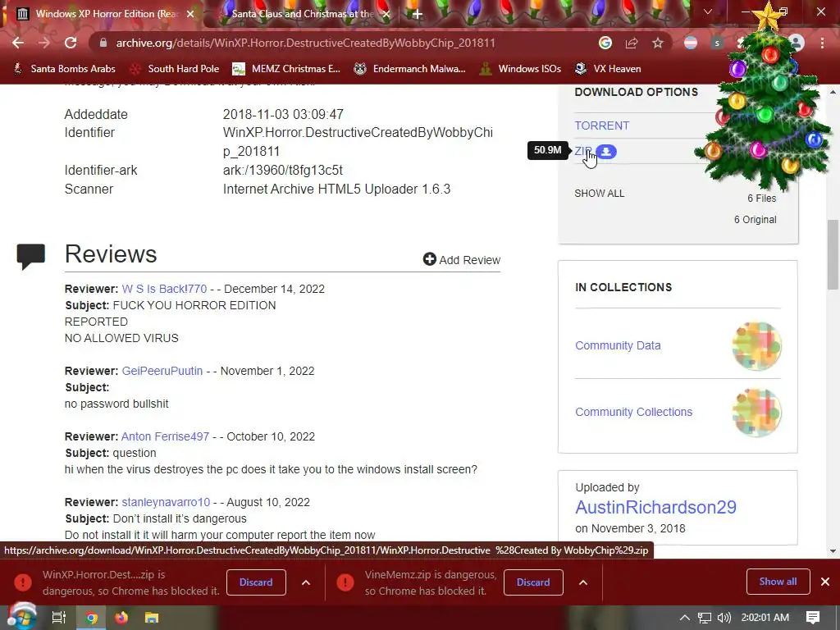Go back to previous page
The image size is (840, 630).
click(18, 43)
